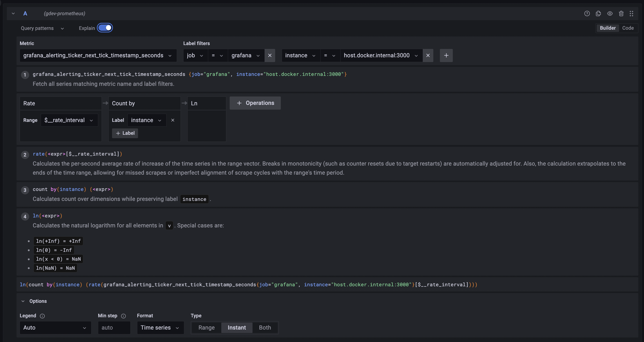The height and width of the screenshot is (342, 644).
Task: Remove the instance label filter
Action: point(428,55)
